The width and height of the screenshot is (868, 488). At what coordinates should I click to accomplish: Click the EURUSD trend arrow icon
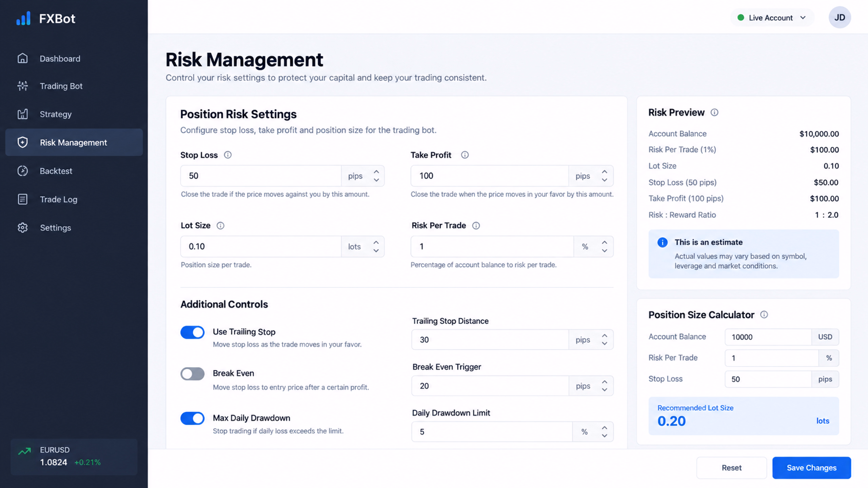pyautogui.click(x=24, y=451)
